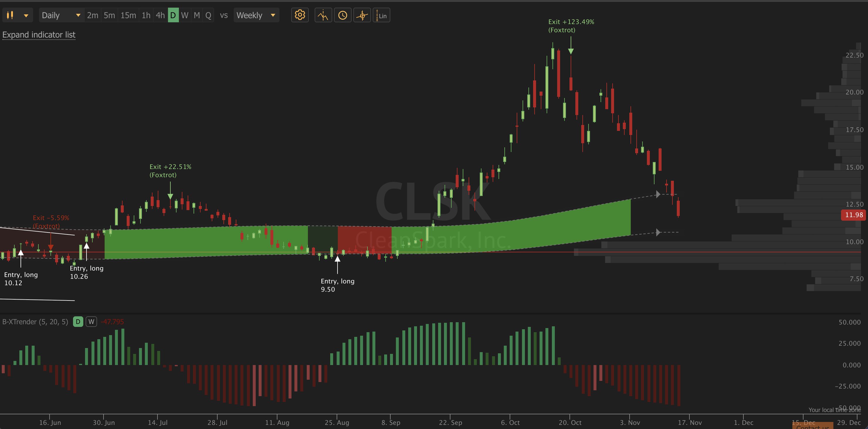
Task: Switch the linear scale Lin button
Action: click(382, 15)
